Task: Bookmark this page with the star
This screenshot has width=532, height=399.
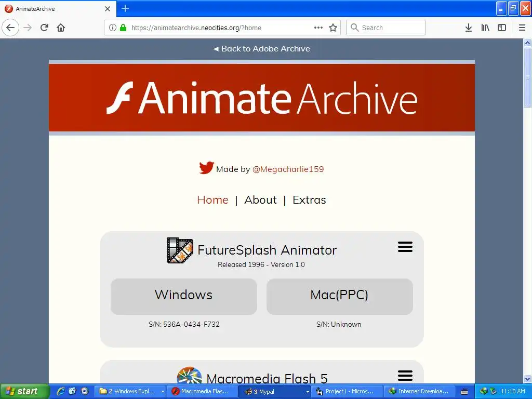Action: coord(333,28)
